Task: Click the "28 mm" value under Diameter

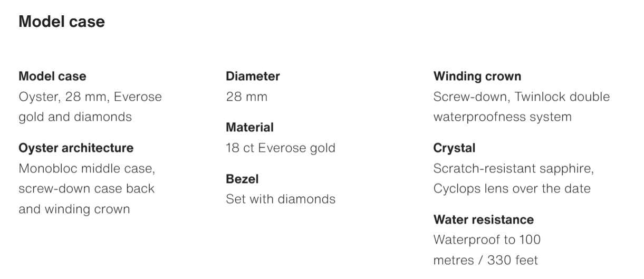Action: [x=246, y=97]
